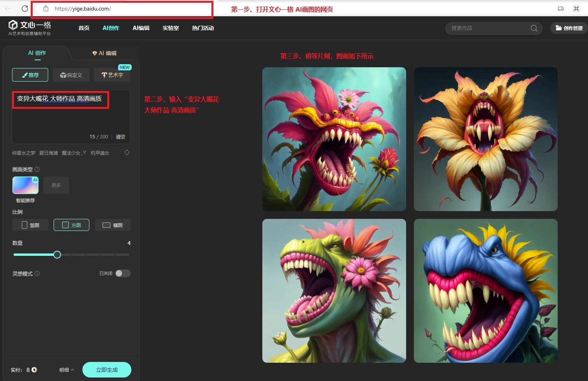
Task: Expand the 明细 cost details
Action: (x=66, y=370)
